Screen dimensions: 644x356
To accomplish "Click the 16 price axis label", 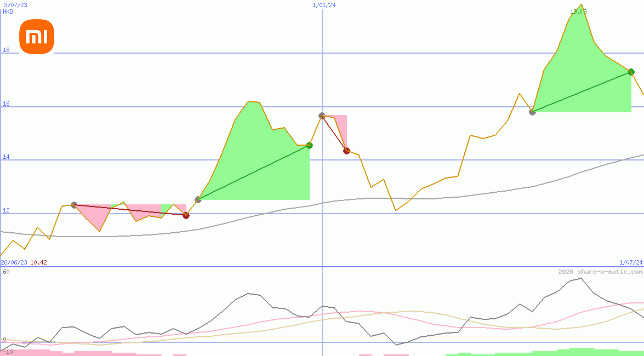I will point(6,104).
